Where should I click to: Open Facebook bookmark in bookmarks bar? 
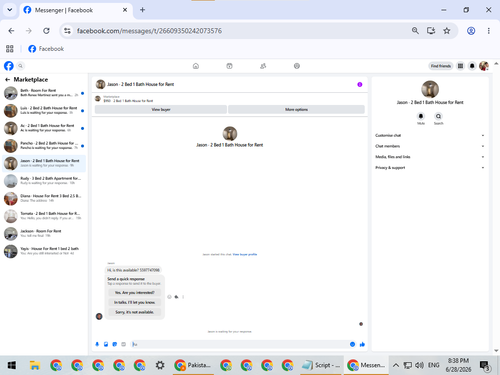point(46,49)
